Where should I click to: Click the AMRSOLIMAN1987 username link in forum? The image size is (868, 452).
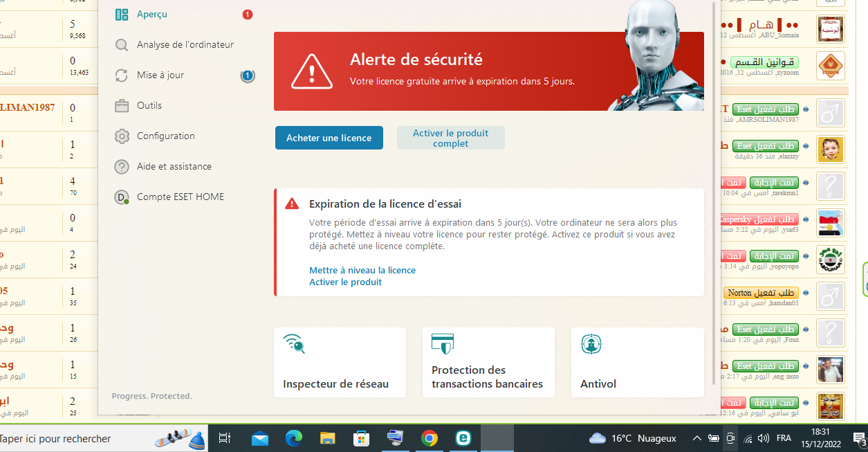click(768, 120)
